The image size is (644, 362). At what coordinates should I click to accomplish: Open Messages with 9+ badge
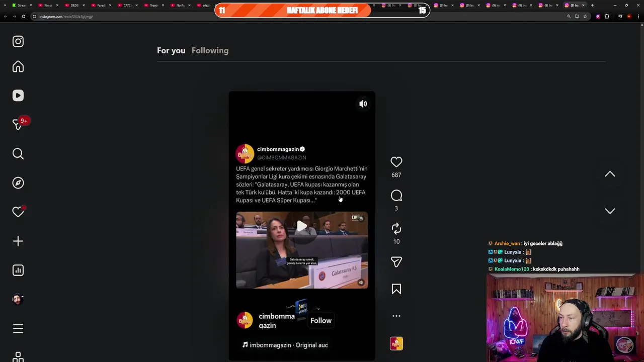click(18, 124)
